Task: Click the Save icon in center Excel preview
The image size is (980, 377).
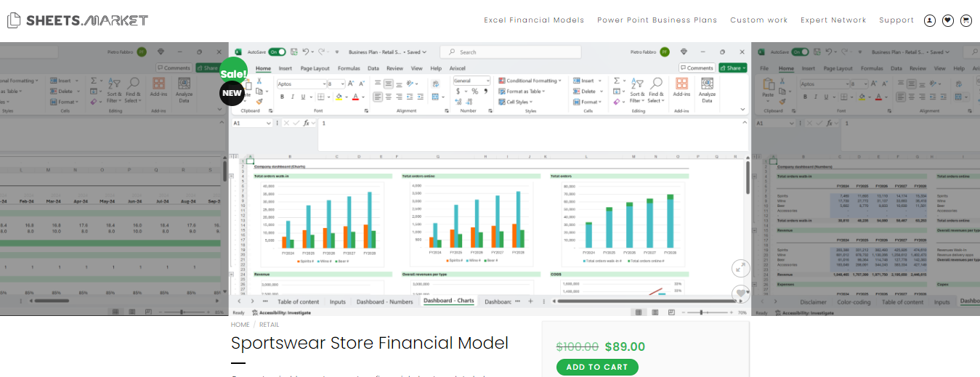Action: (294, 52)
